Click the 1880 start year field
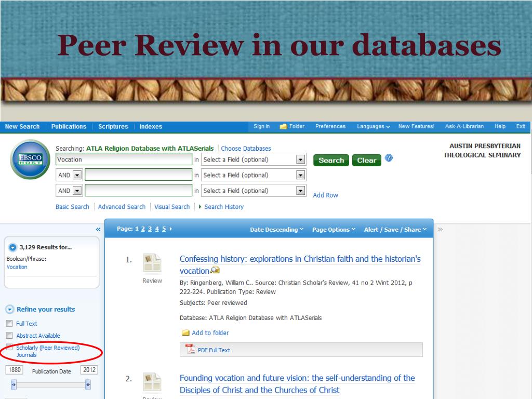The image size is (532, 399). click(14, 370)
